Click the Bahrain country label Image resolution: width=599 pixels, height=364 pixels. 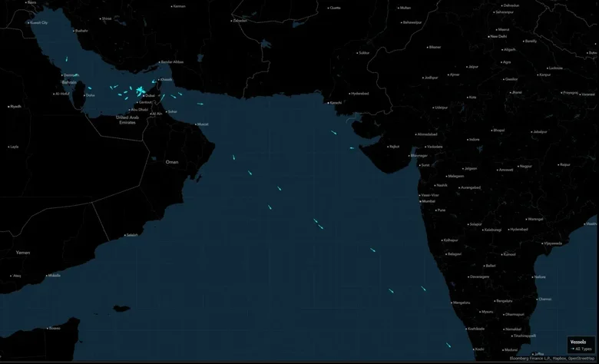[x=69, y=82]
